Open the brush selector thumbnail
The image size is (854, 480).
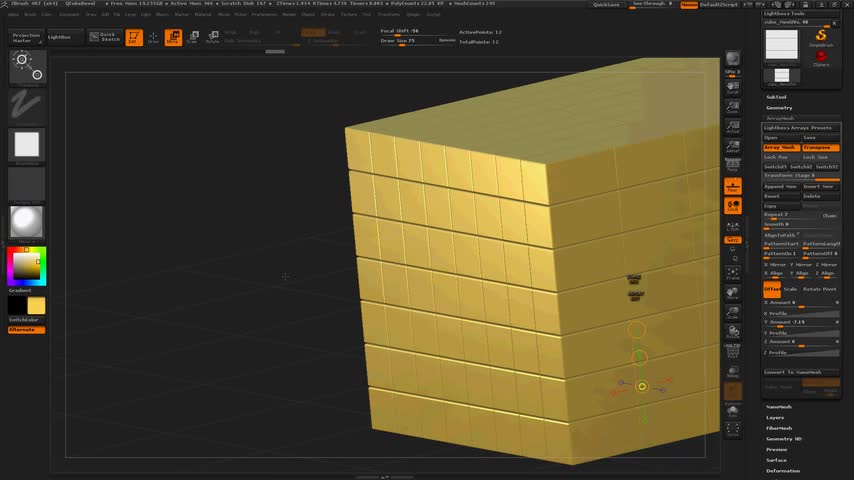point(27,67)
